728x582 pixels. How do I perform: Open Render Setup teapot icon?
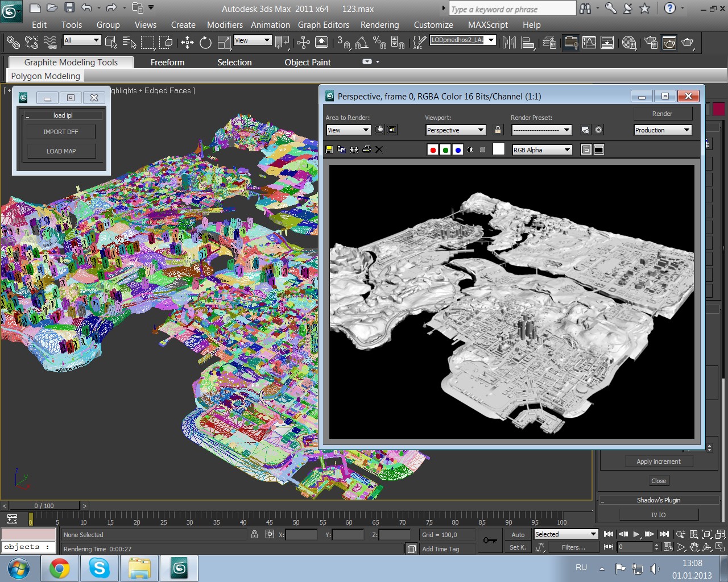(x=651, y=42)
